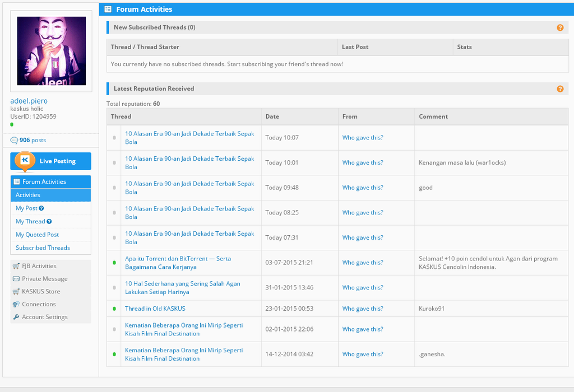This screenshot has width=574, height=392.
Task: Open the adoel.piero profile link
Action: coord(29,101)
